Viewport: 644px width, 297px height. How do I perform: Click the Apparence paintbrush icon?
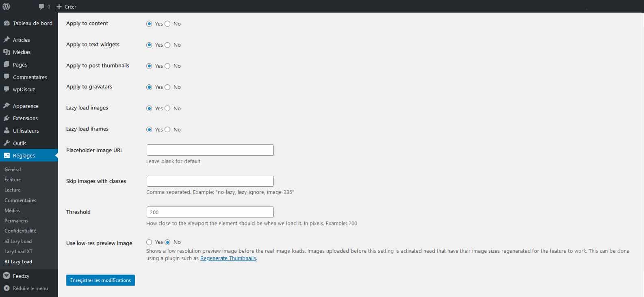coord(7,106)
